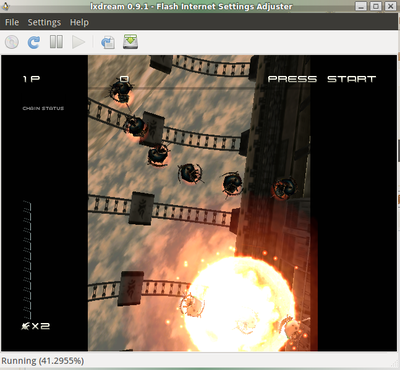
Task: Click the vertical energy gauge on left
Action: pyautogui.click(x=27, y=260)
